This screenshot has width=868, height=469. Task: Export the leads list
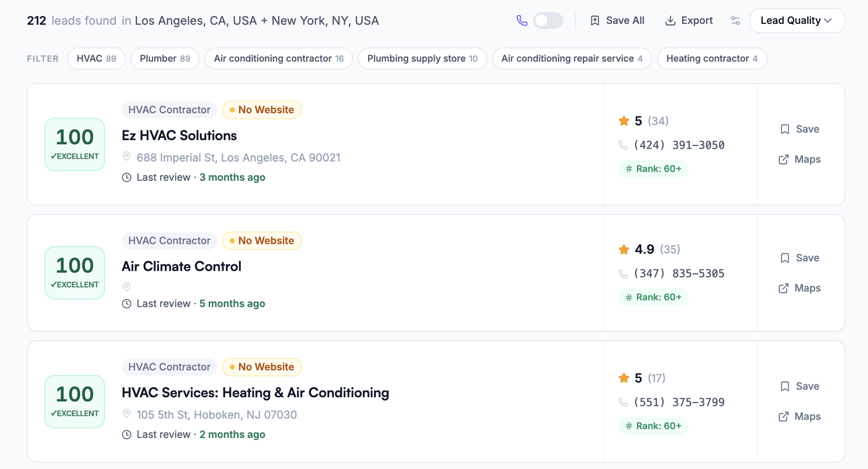click(x=689, y=21)
